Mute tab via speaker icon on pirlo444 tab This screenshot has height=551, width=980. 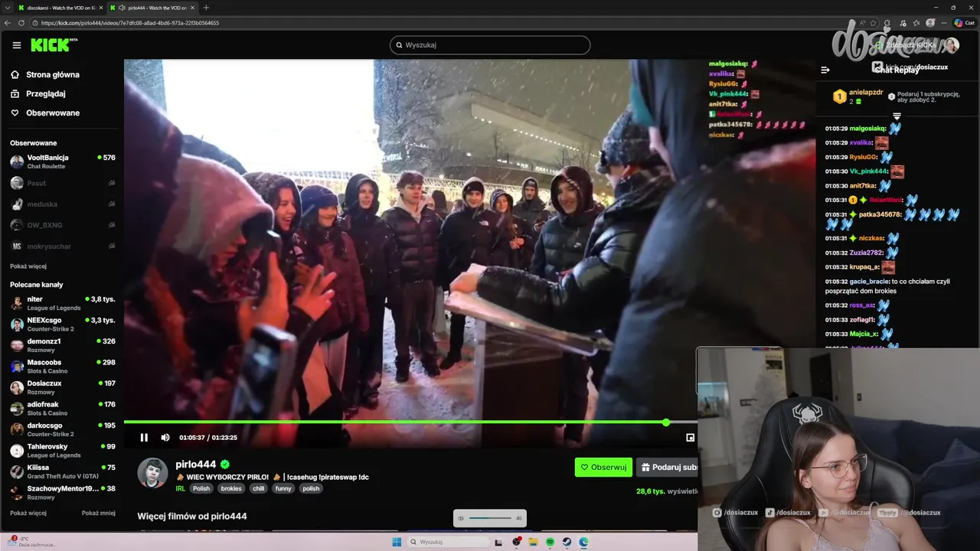tap(122, 8)
